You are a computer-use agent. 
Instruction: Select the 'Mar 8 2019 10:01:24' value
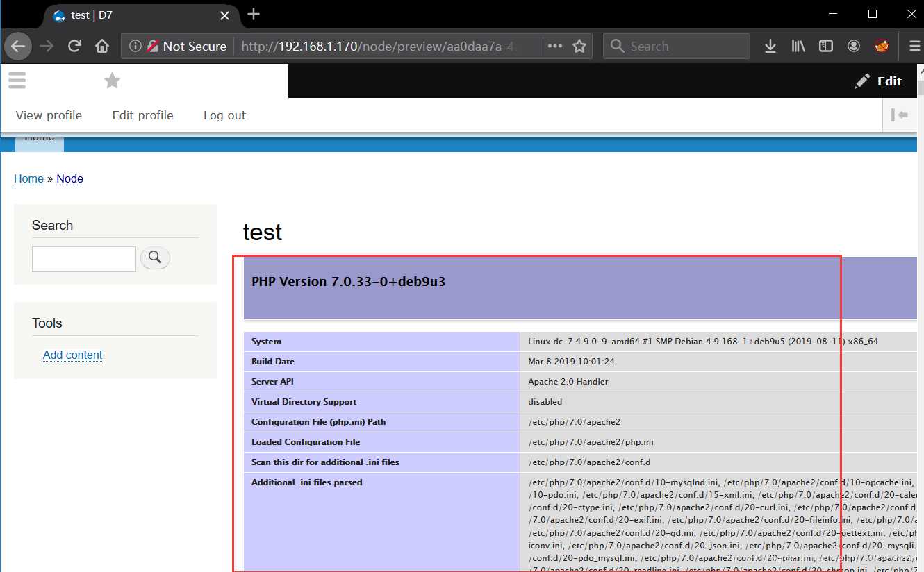pos(572,362)
